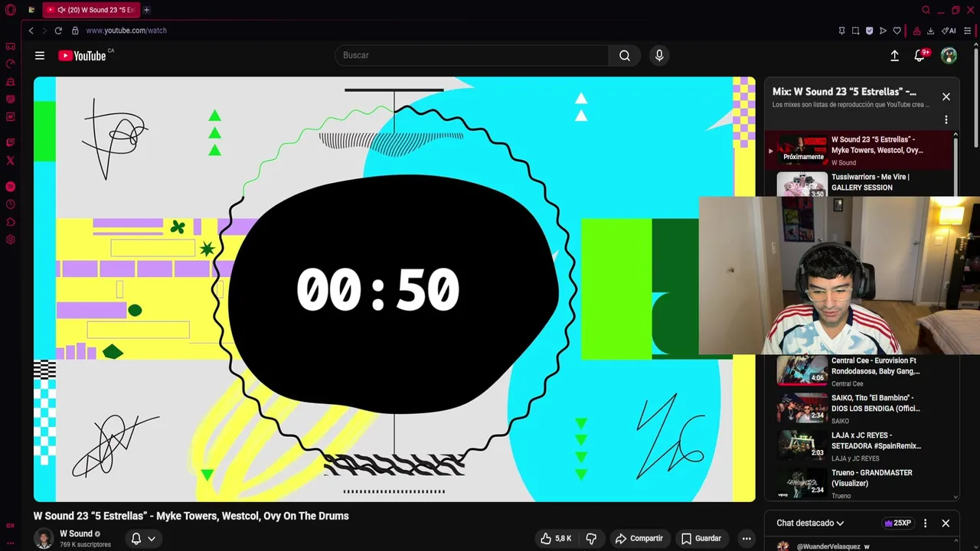Like the video (5,8 K)
The image size is (980, 551).
(x=557, y=539)
